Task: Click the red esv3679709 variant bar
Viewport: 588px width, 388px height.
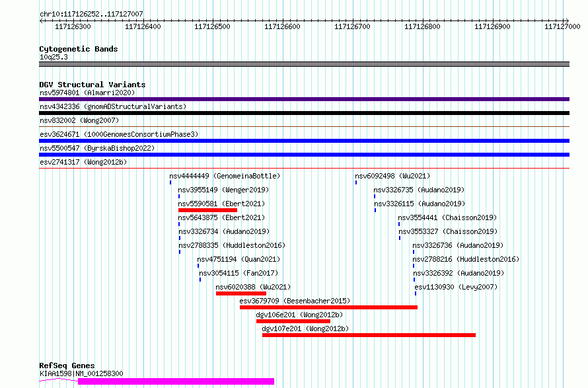Action: pos(328,307)
